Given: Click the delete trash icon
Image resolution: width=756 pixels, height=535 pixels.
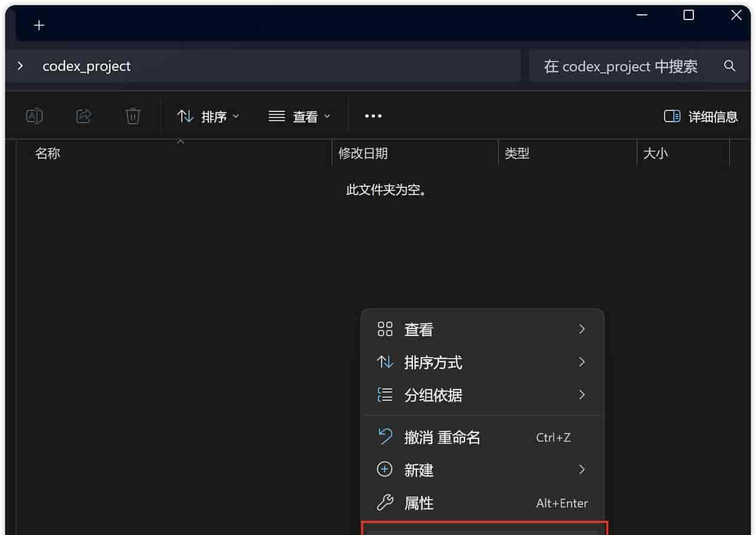Looking at the screenshot, I should click(x=133, y=116).
